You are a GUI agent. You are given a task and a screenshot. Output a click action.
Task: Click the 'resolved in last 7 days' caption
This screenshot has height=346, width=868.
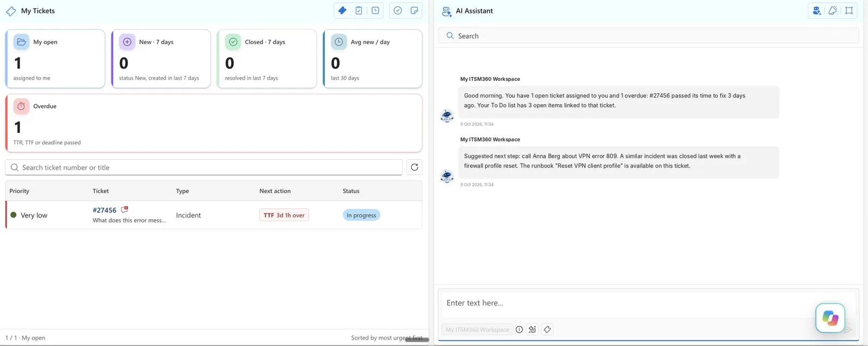pyautogui.click(x=251, y=78)
